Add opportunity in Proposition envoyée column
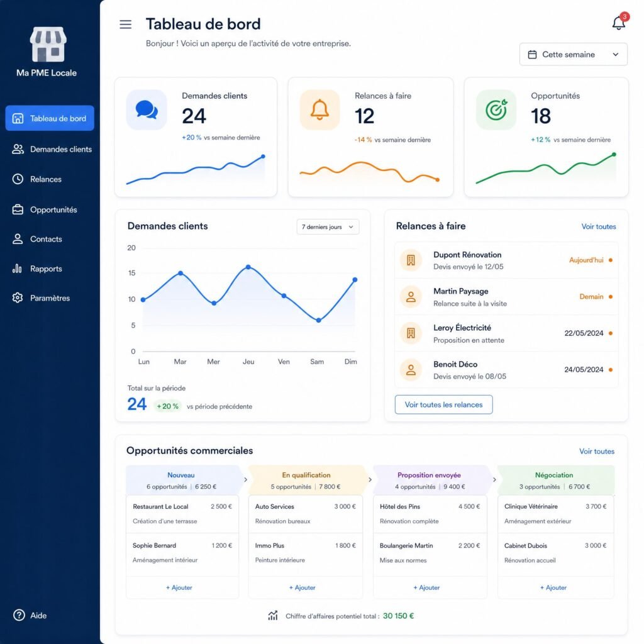 [426, 587]
